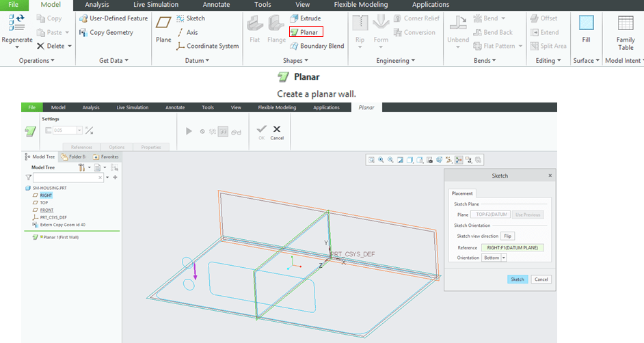
Task: Toggle the highlighted attached preview mode button
Action: (223, 131)
